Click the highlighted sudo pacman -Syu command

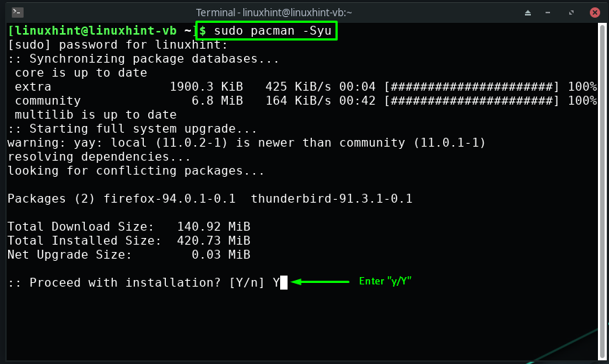266,31
